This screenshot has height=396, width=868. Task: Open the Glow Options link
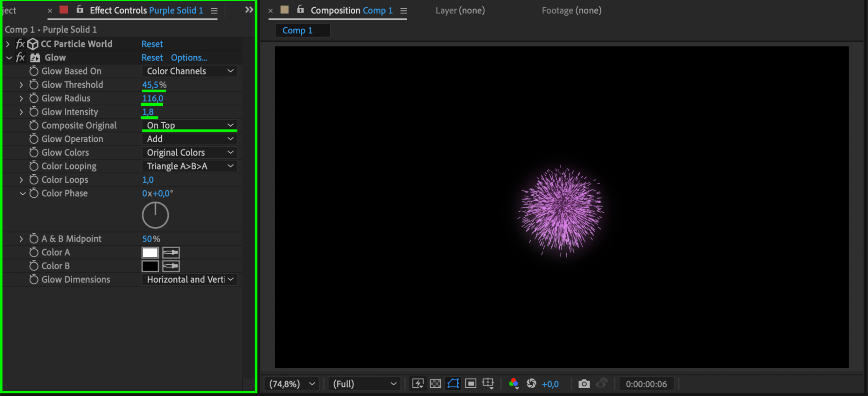189,58
